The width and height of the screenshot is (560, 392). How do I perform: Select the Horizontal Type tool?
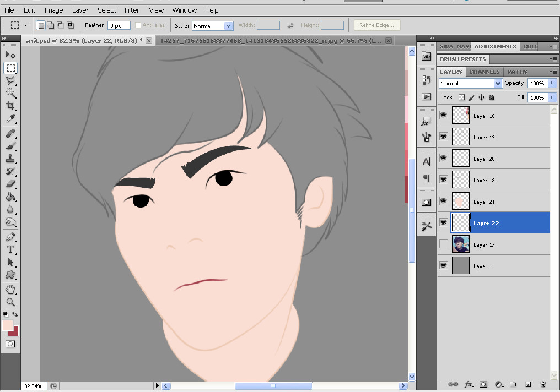pyautogui.click(x=10, y=249)
